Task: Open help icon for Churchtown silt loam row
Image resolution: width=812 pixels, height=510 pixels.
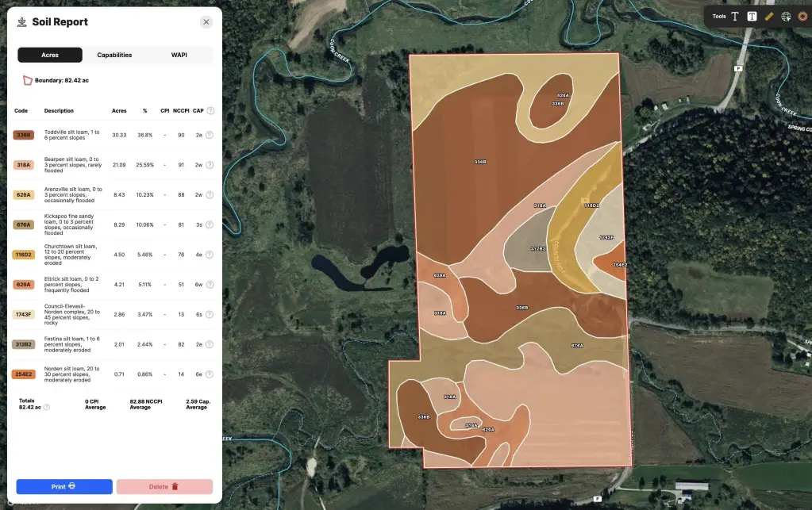Action: 210,255
